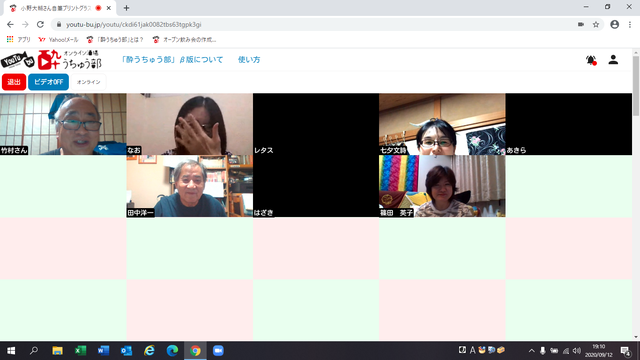Open Internet Explorer from the taskbar
Viewport: 640px width, 360px height.
coord(149,351)
